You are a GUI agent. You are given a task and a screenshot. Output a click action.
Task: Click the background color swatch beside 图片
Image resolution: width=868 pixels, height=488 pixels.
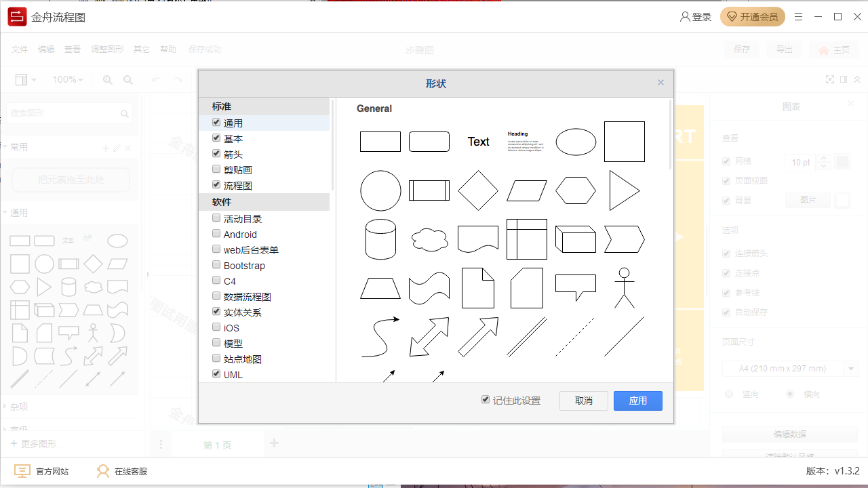pos(842,200)
